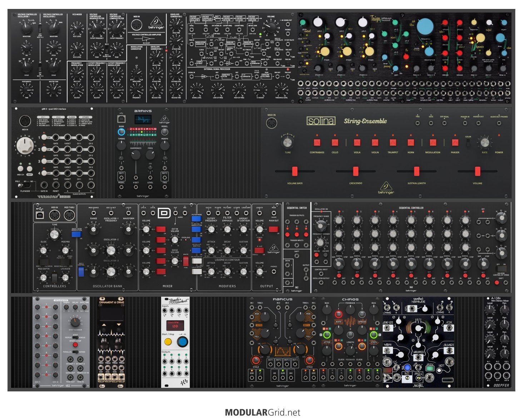This screenshot has height=420, width=526.
Task: Click the USB port on the Model D
Action: [40, 215]
